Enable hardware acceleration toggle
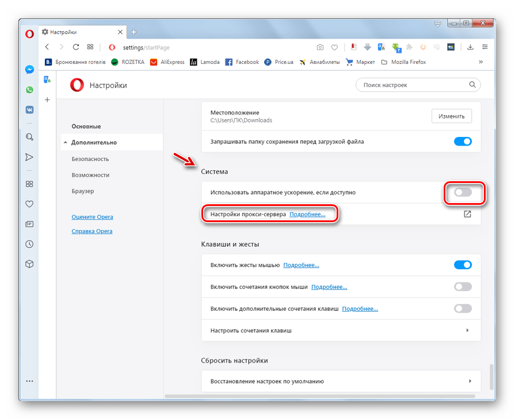The image size is (515, 420). pos(463,192)
